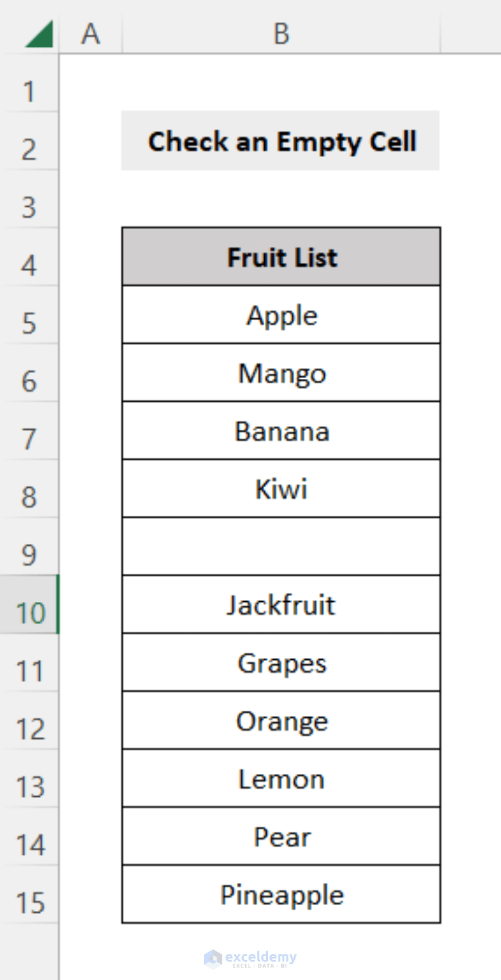
Task: Click the Exceldemy watermark logo
Action: point(250,958)
